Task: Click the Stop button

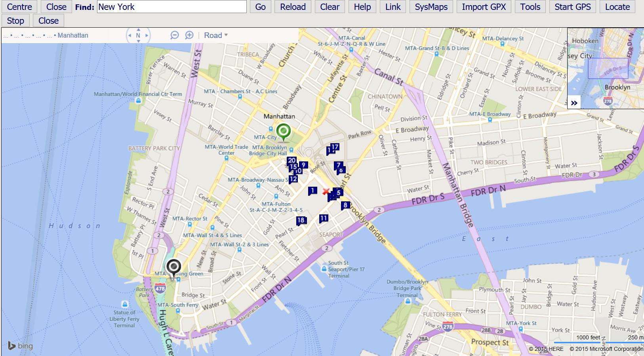Action: 15,21
